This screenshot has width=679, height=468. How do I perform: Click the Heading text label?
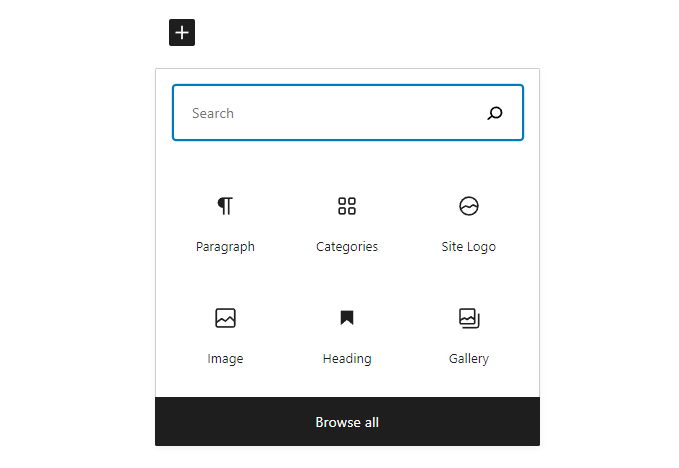347,359
